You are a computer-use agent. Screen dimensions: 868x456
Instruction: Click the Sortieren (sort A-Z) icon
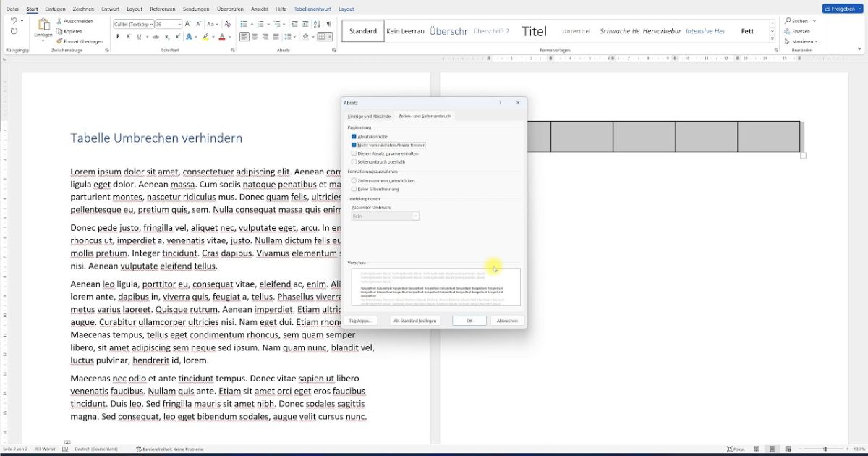[318, 23]
